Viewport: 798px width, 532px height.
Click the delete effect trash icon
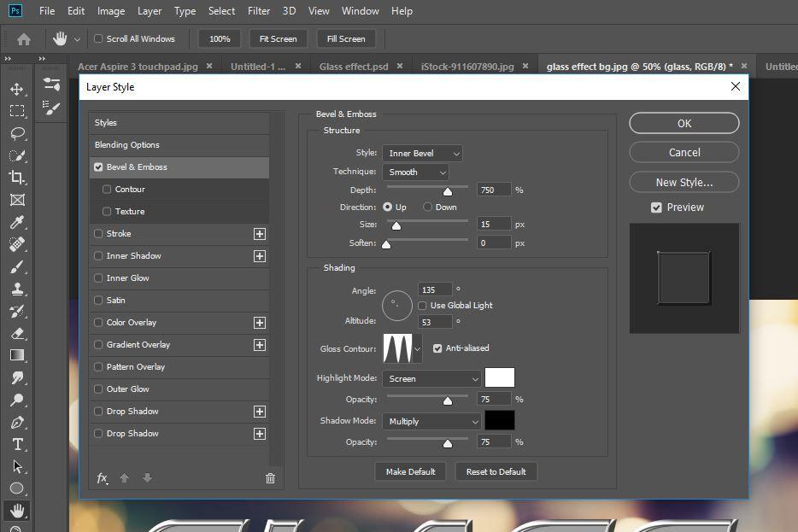(270, 478)
